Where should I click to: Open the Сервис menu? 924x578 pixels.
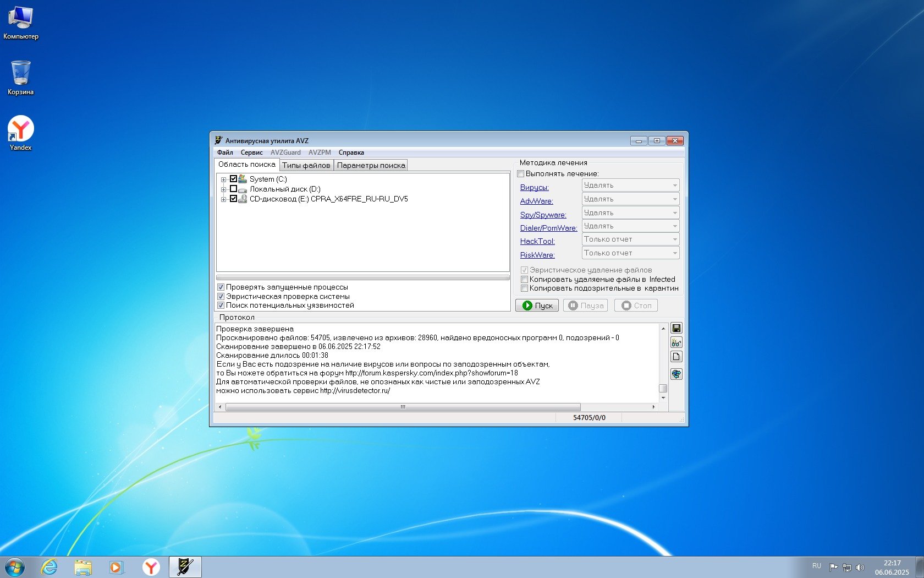251,152
